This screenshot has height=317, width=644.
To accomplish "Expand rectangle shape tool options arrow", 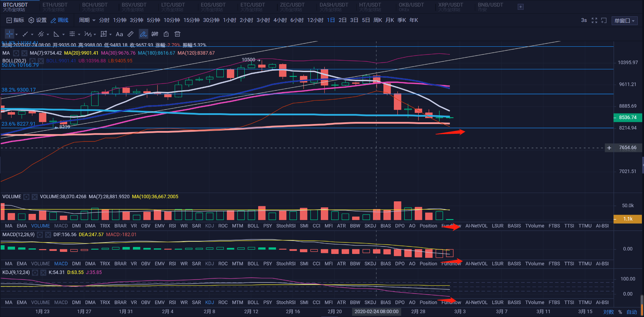I will click(x=110, y=34).
